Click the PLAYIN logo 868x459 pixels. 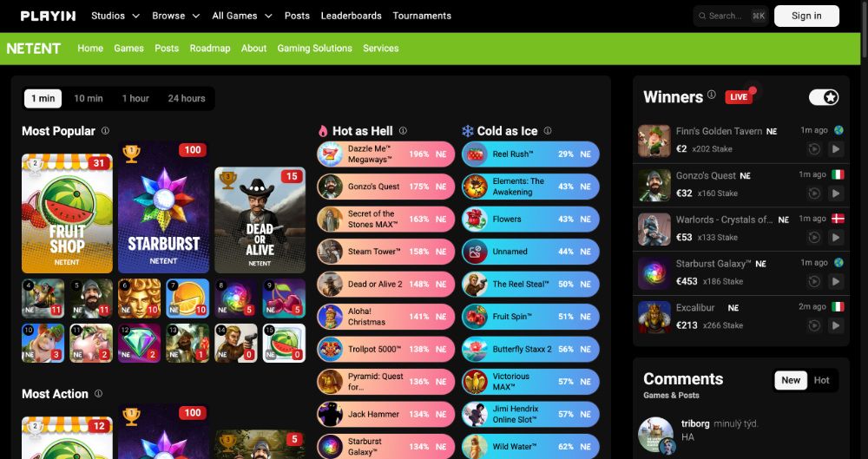(x=48, y=16)
